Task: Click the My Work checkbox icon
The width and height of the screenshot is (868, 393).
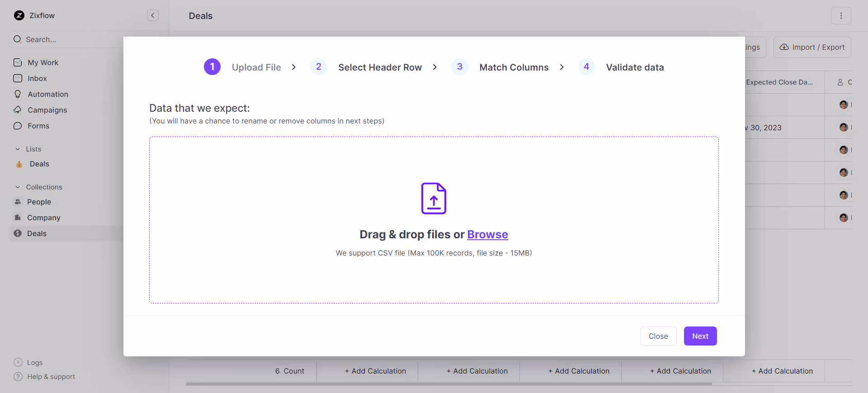Action: click(x=18, y=62)
